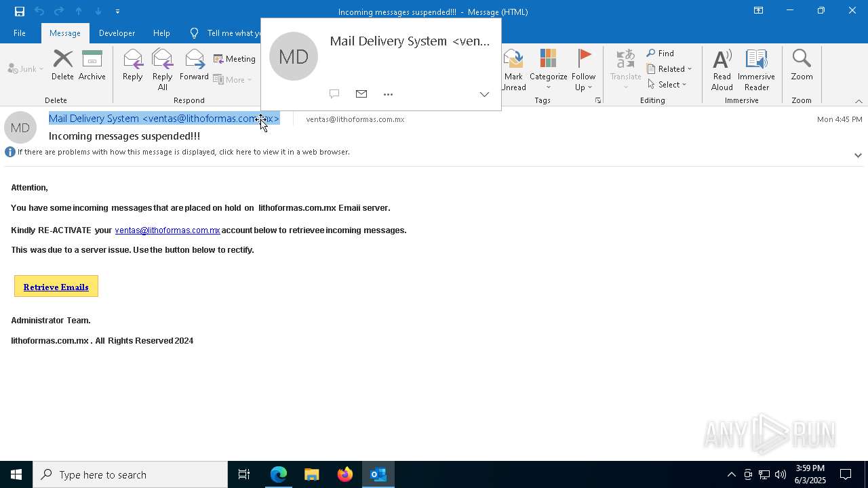
Task: Click the Mon 4:45 PM timestamp
Action: tap(840, 119)
